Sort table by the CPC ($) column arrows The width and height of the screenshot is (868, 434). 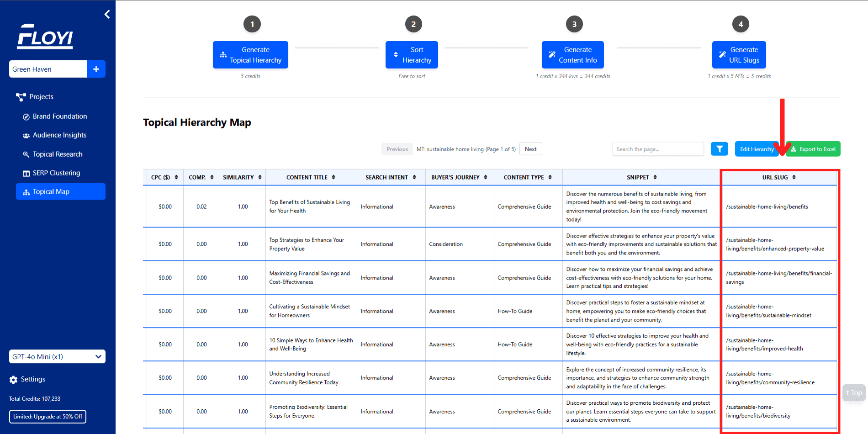pyautogui.click(x=176, y=177)
